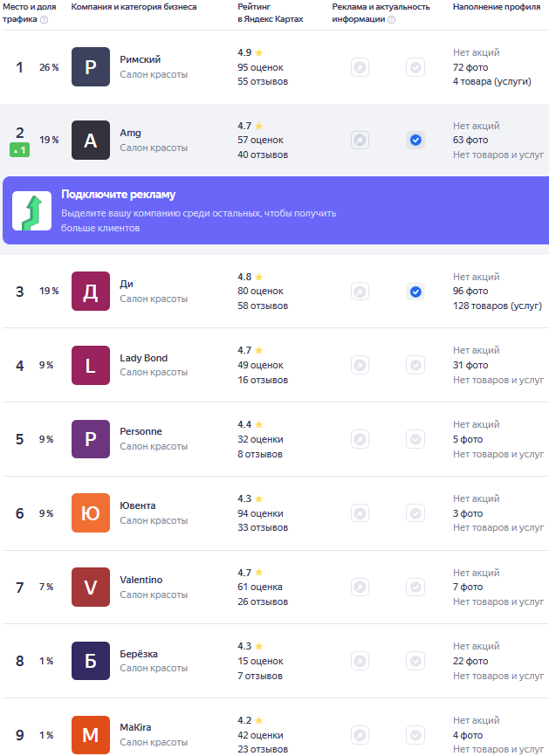Click the advertising icon in the Lady Bond row
The width and height of the screenshot is (549, 756).
point(360,365)
